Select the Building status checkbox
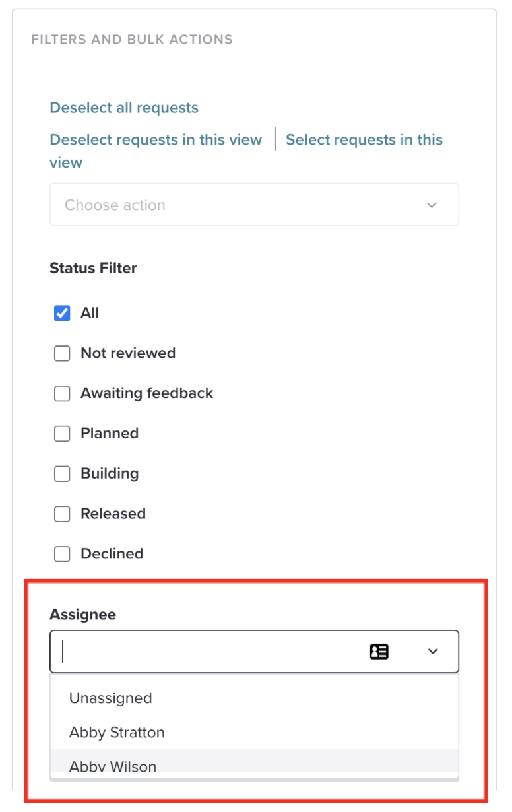The height and width of the screenshot is (812, 512). point(62,474)
